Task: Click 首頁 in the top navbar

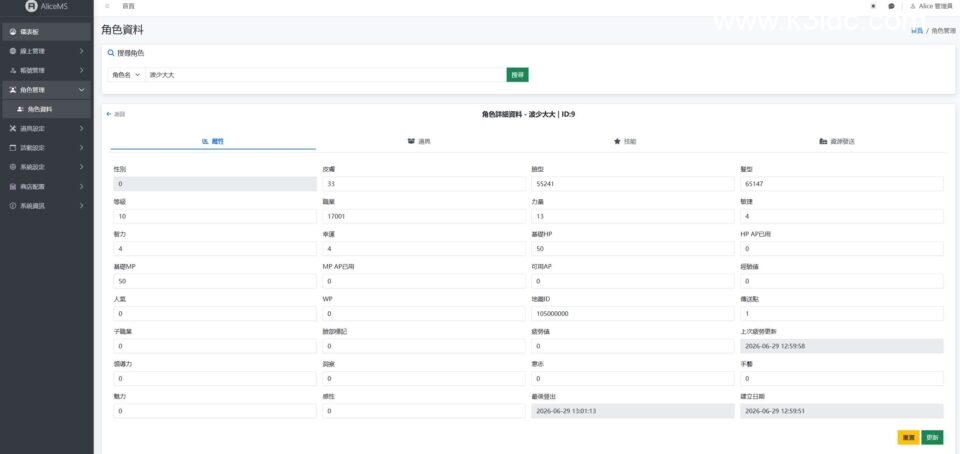Action: coord(129,6)
